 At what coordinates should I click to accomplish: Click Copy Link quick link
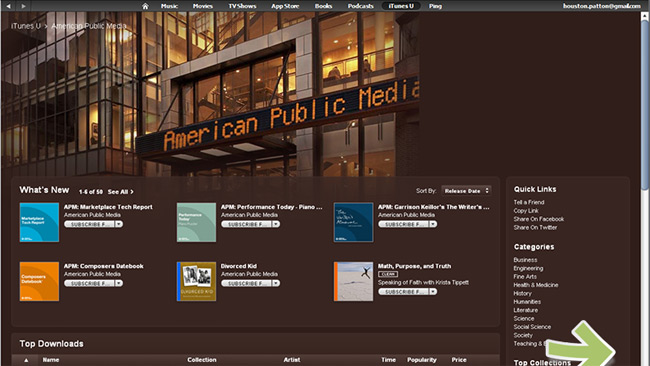526,211
